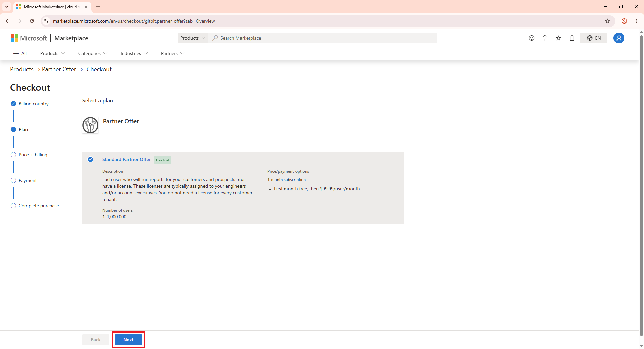Viewport: 644px width, 349px height.
Task: Reload the page in the browser
Action: (x=32, y=21)
